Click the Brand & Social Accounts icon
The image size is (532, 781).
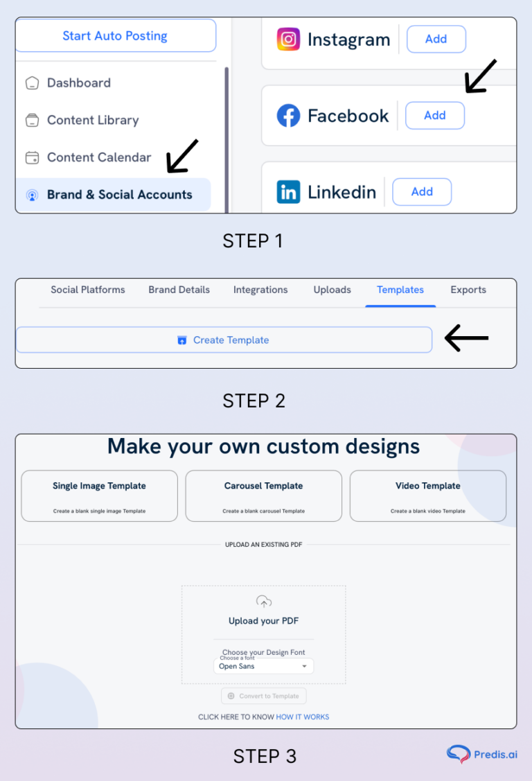32,195
